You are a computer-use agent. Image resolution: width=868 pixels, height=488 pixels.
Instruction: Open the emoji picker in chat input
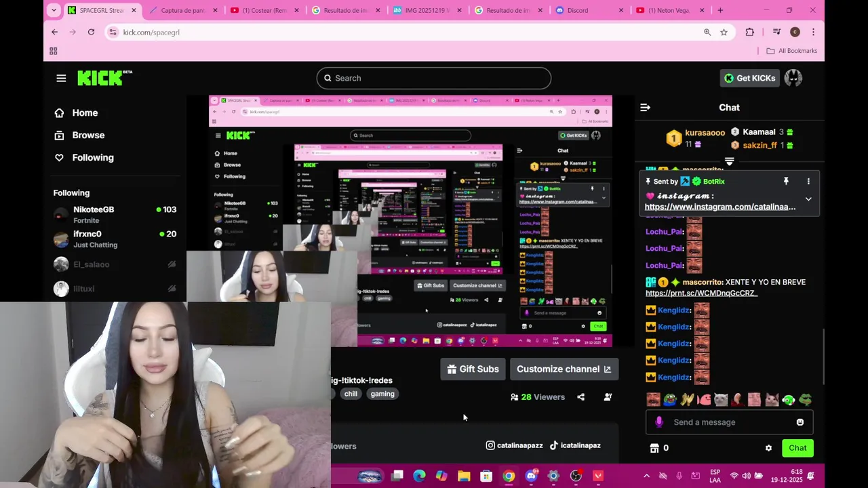800,422
